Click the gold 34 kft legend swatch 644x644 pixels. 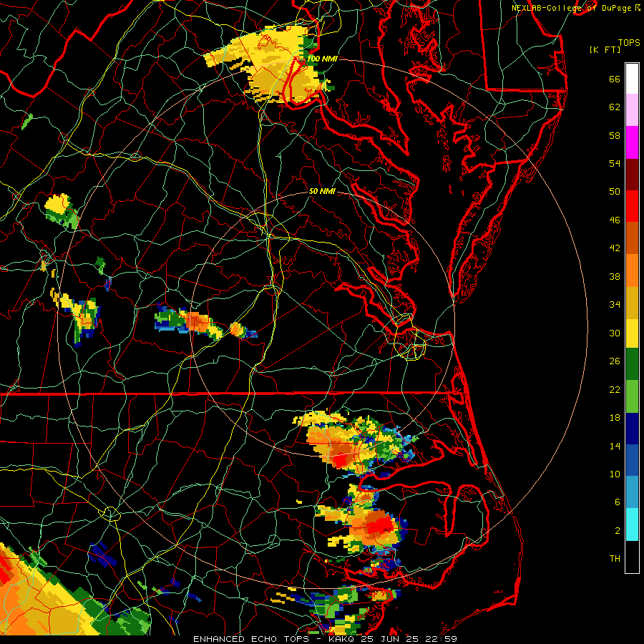coord(632,302)
